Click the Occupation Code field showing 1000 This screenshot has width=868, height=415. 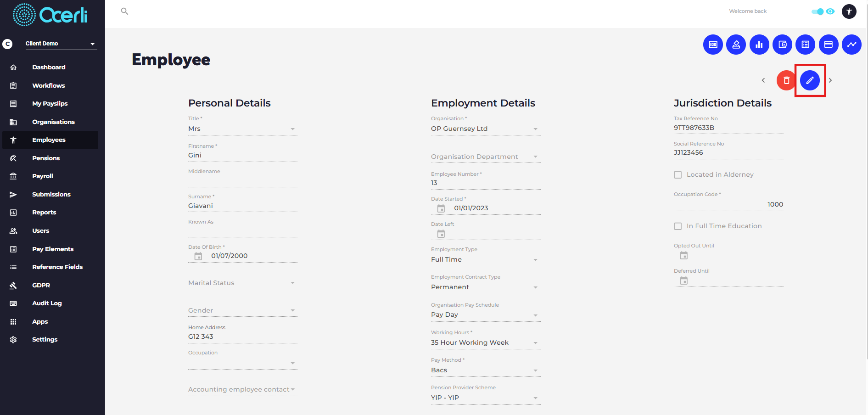[728, 205]
